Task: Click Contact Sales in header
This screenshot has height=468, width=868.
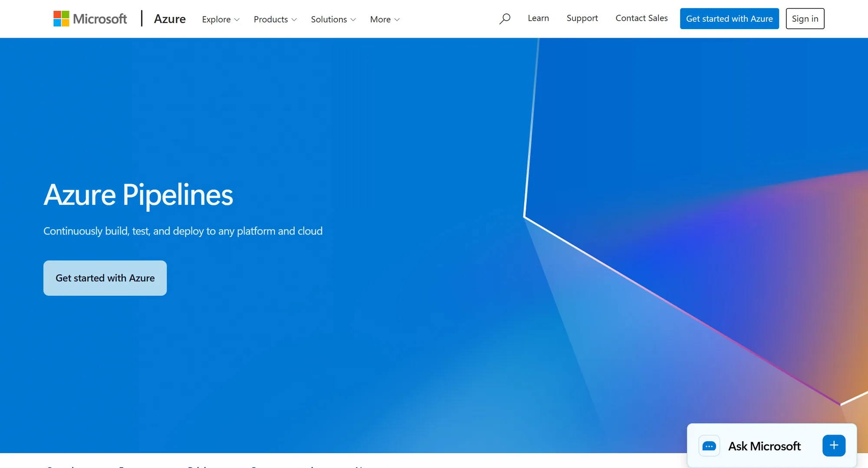Action: [x=641, y=18]
